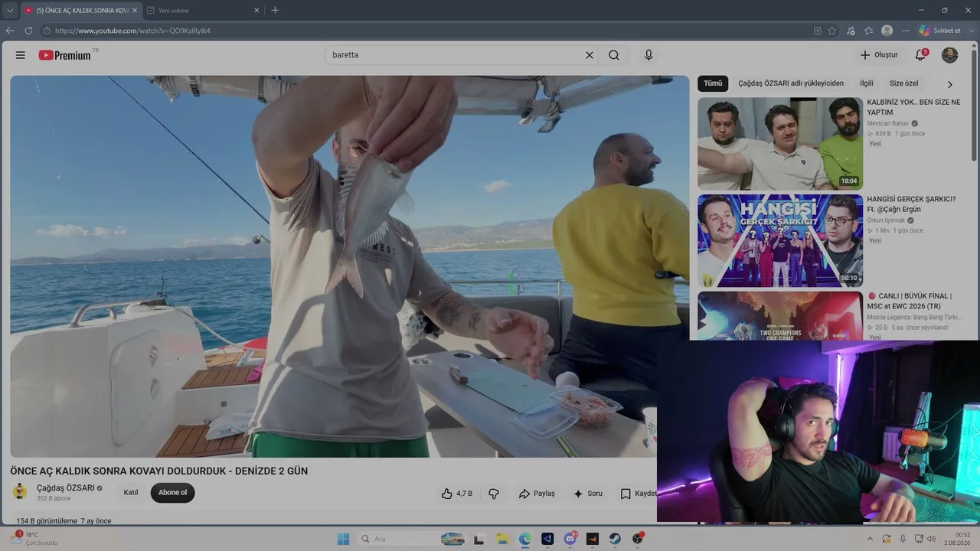The width and height of the screenshot is (980, 551).
Task: Open the tab actions dropdown
Action: pyautogui.click(x=9, y=10)
